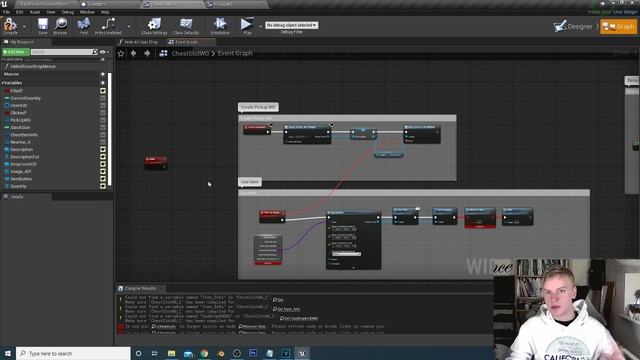Toggle visibility of Filled? variable

pos(103,91)
